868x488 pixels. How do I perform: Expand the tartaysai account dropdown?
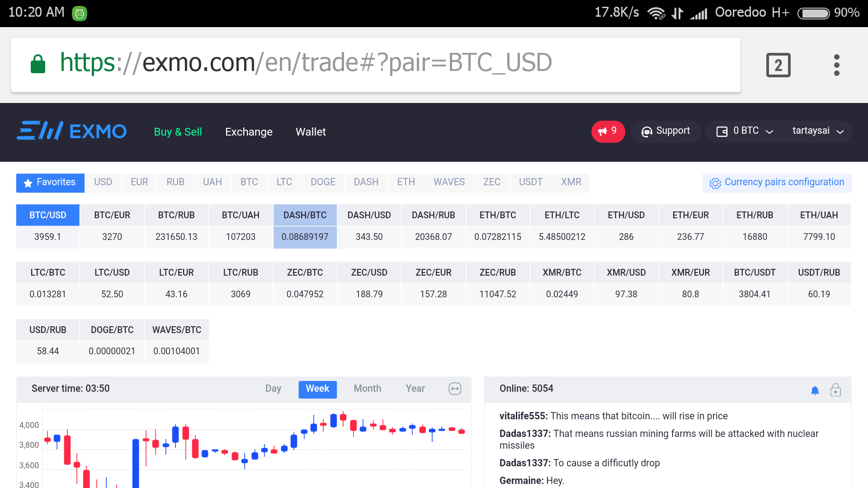[818, 131]
